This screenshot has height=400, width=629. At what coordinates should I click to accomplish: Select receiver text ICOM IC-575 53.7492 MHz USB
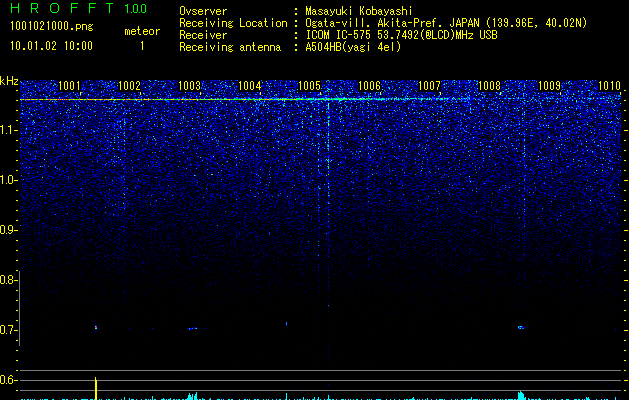click(x=401, y=35)
